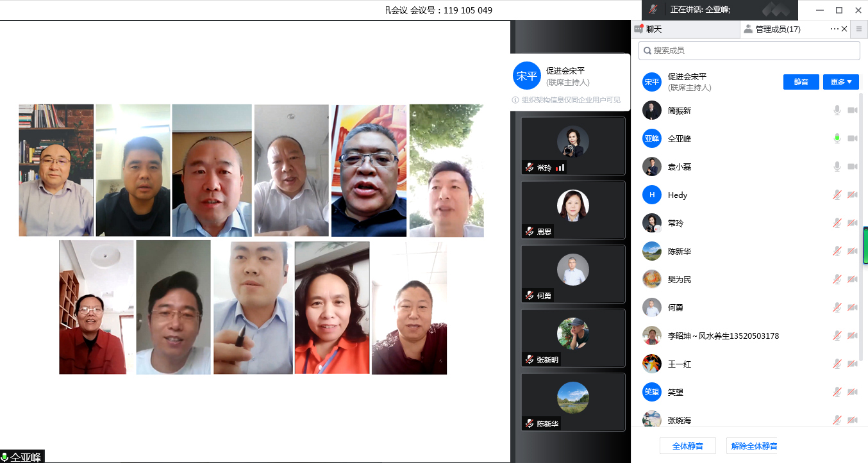This screenshot has height=463, width=868.
Task: Select Hedy avatar in member list
Action: (652, 195)
